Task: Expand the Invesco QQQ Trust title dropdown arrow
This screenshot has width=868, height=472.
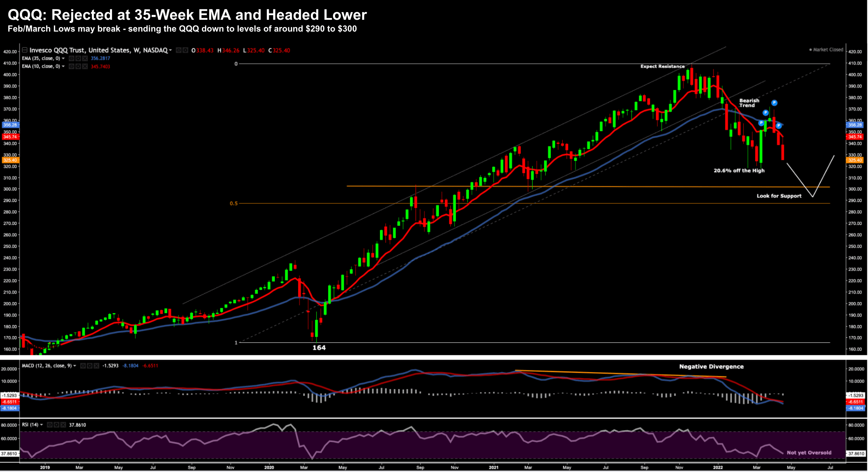Action: pyautogui.click(x=170, y=50)
